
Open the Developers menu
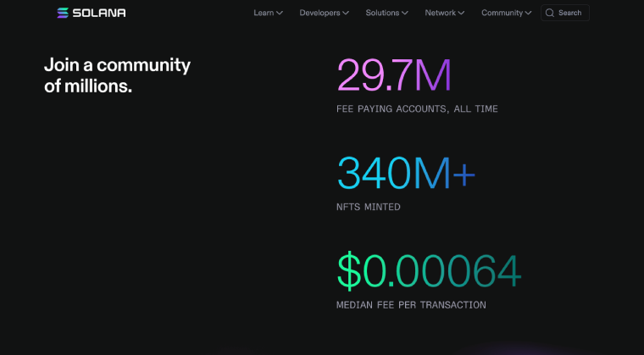324,13
